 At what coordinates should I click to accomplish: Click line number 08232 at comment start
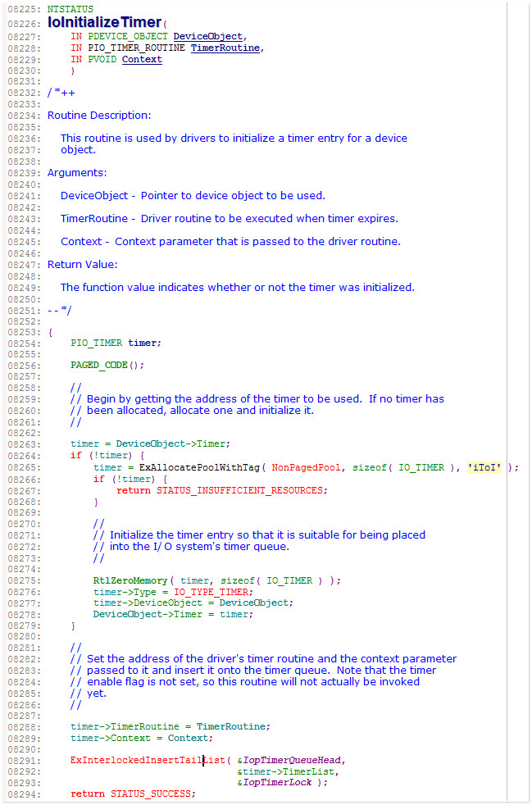tap(25, 93)
